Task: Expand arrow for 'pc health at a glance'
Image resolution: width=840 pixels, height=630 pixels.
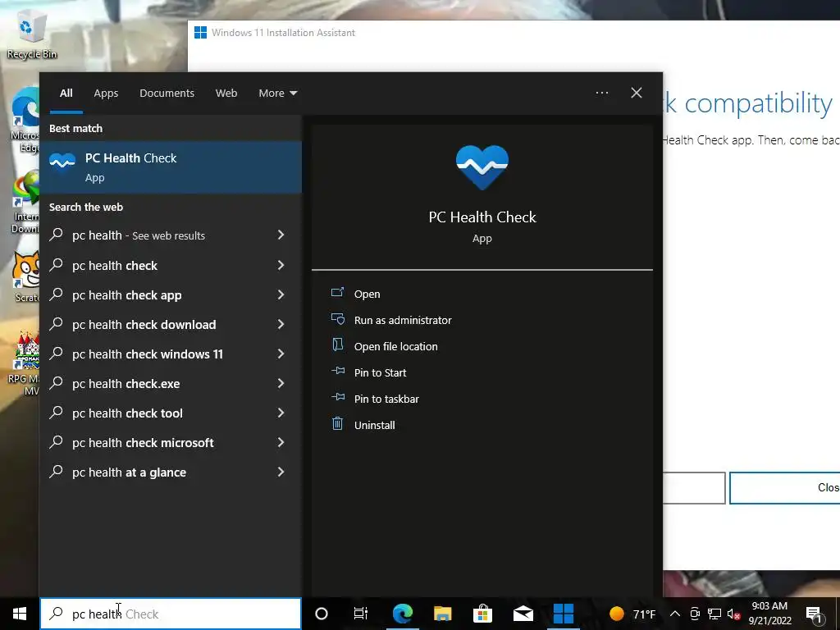Action: (x=281, y=472)
